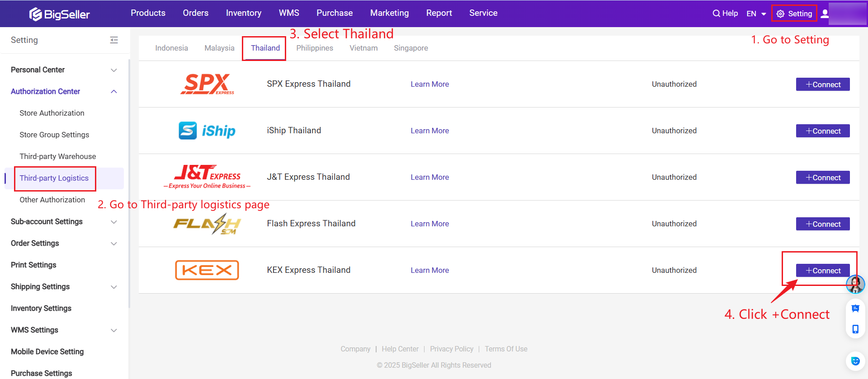Open Inventory Settings
868x379 pixels.
click(41, 309)
